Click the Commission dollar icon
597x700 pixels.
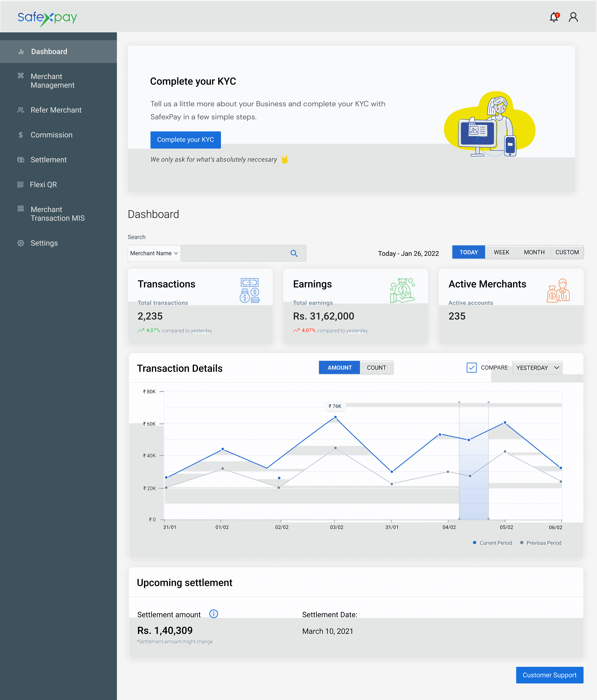pos(21,135)
